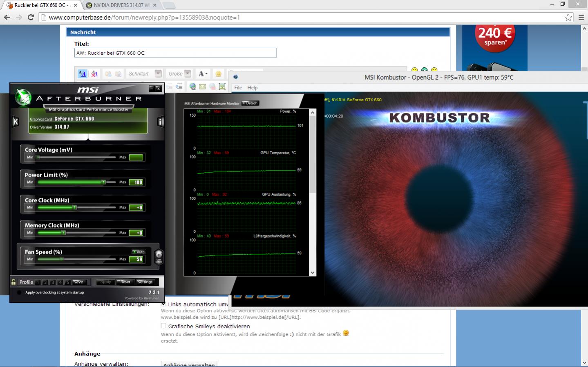Check 'Grafische Smileys deaktivieren' checkbox
Viewport: 588px width, 367px height.
point(163,326)
